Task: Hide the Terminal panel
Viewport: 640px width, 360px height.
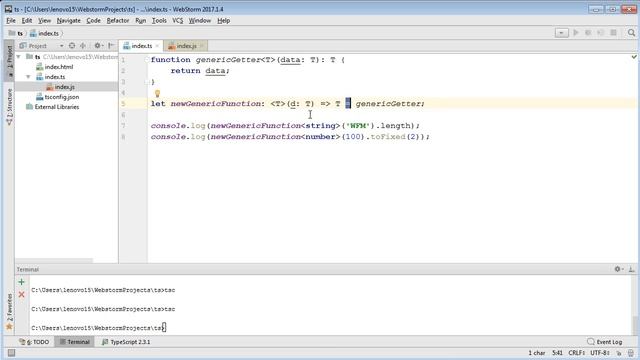Action: 631,269
